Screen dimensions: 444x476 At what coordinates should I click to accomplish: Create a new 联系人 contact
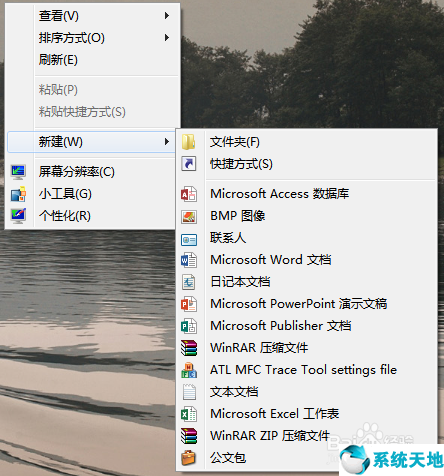coord(228,238)
